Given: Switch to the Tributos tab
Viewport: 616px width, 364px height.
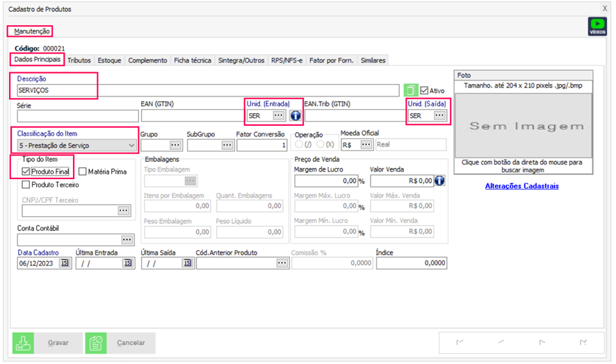Looking at the screenshot, I should pos(79,60).
